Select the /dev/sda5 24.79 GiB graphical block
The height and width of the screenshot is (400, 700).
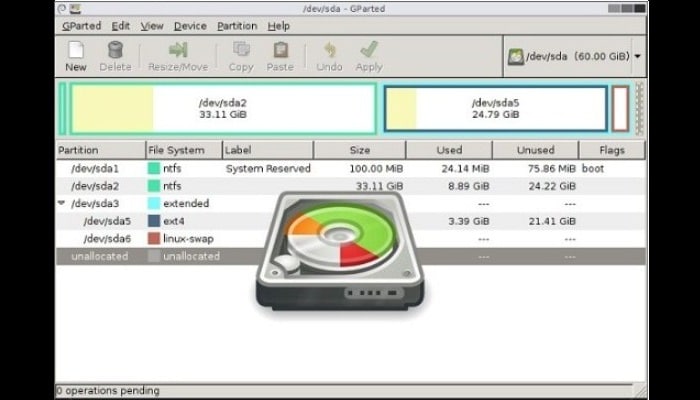point(496,108)
